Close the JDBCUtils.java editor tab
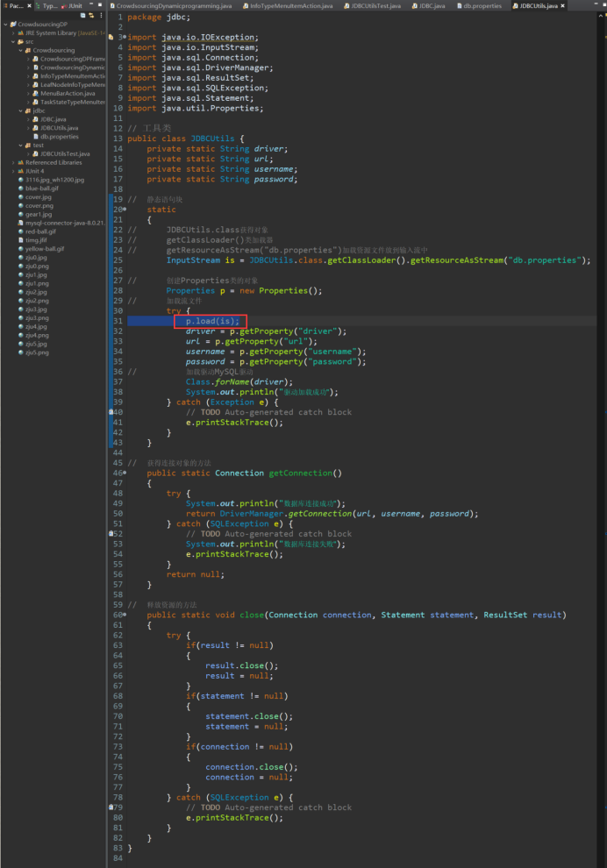Viewport: 607px width, 868px height. coord(562,6)
